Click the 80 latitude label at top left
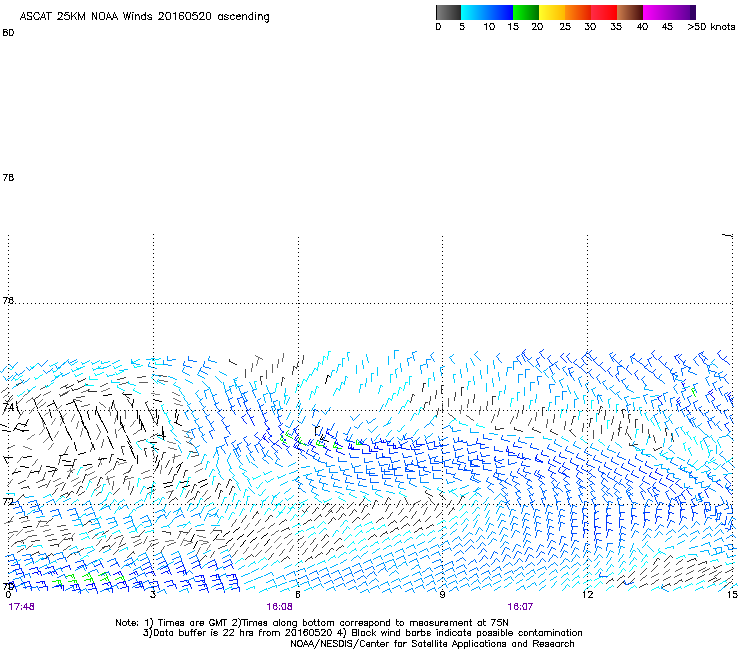The height and width of the screenshot is (650, 740). pyautogui.click(x=8, y=33)
